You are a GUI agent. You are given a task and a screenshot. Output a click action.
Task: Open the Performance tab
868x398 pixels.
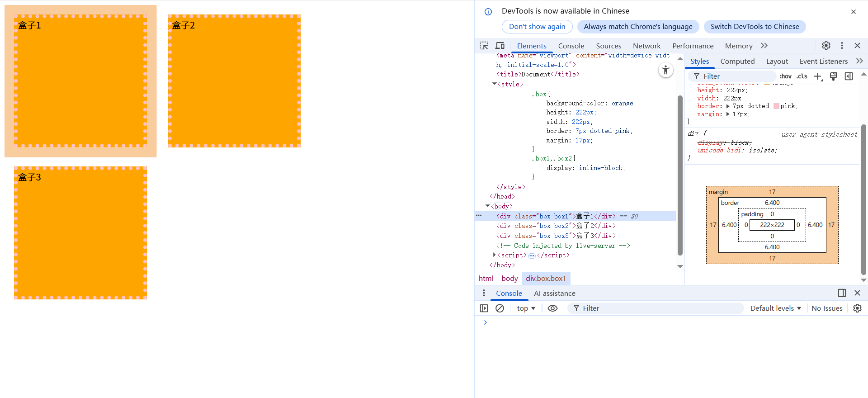click(693, 46)
